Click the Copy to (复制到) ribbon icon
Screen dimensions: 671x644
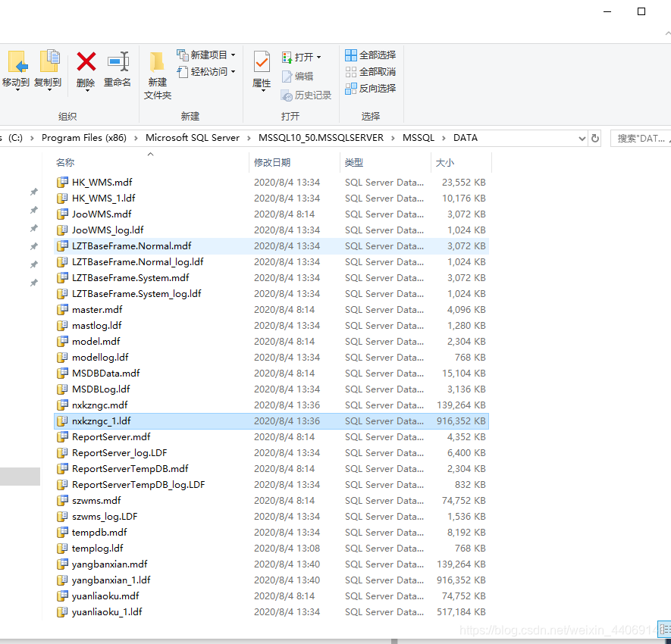click(49, 61)
